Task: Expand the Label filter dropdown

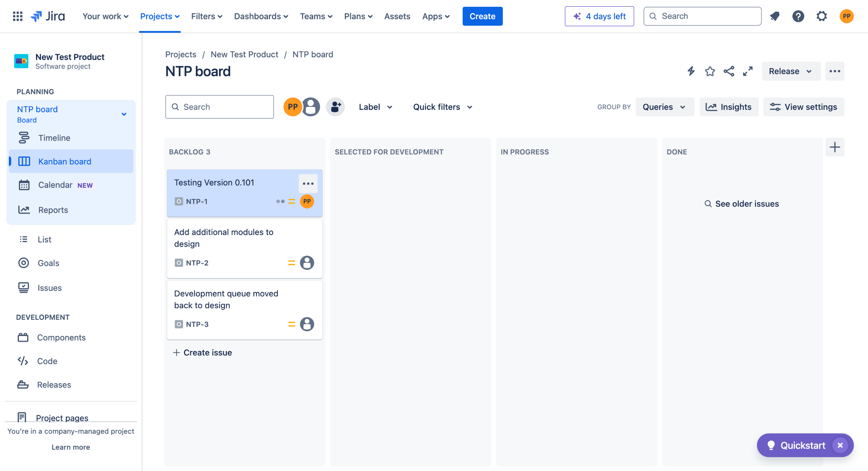Action: pyautogui.click(x=375, y=107)
